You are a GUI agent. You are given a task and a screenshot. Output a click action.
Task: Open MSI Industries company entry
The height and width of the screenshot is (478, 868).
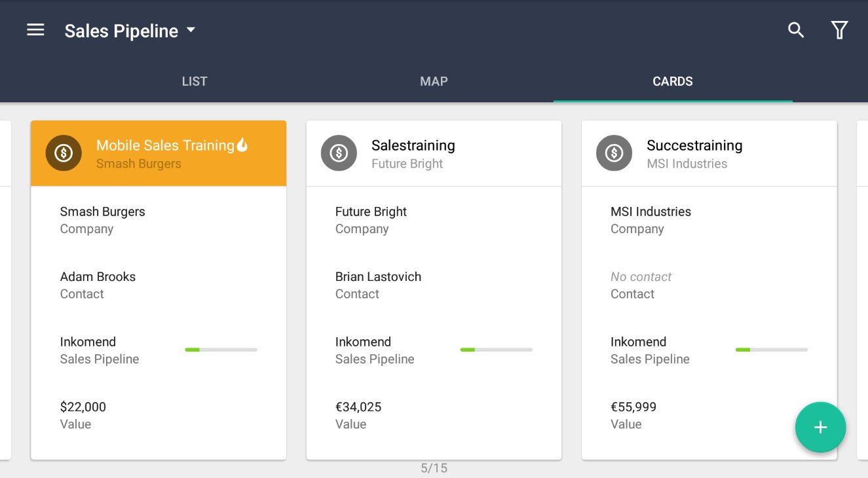651,212
